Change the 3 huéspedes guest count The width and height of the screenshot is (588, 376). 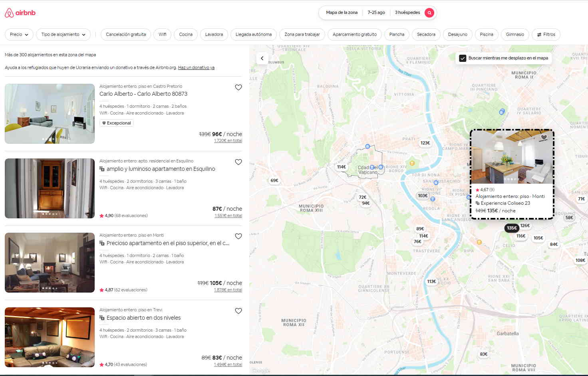pyautogui.click(x=407, y=13)
